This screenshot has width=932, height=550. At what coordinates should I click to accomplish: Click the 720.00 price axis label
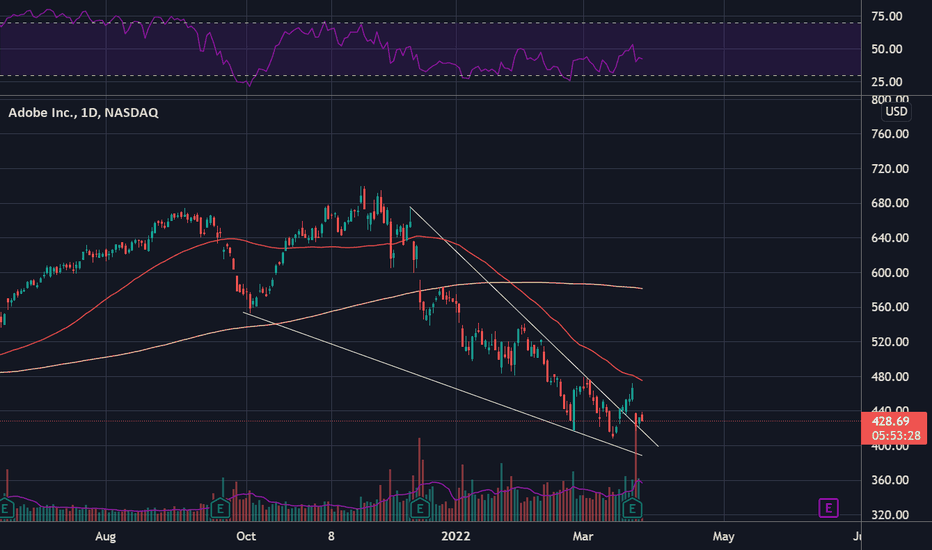pyautogui.click(x=890, y=169)
